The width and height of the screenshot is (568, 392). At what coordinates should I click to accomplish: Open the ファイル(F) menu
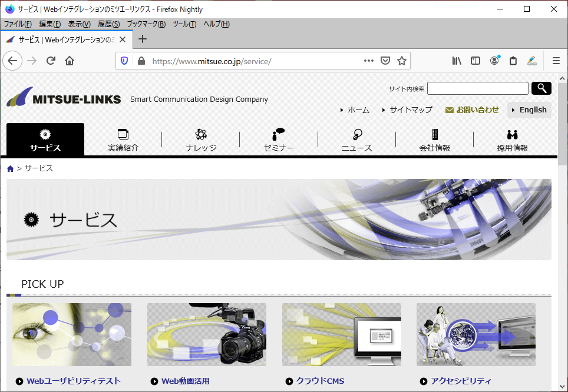click(18, 24)
